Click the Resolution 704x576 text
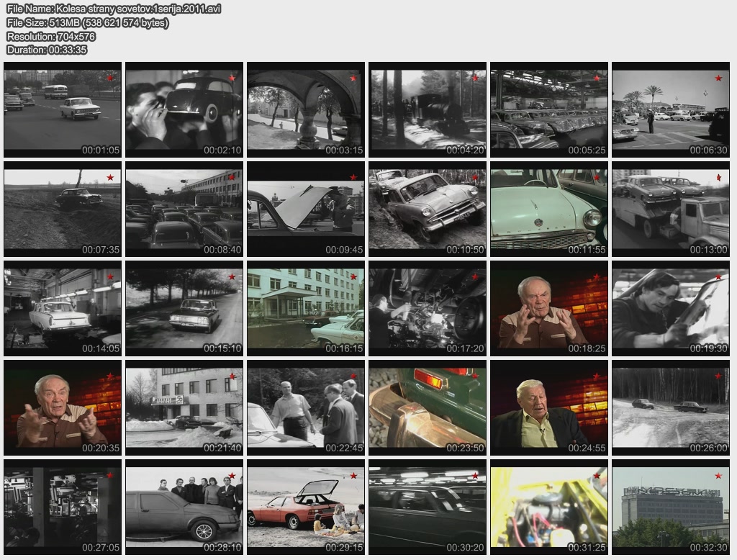The height and width of the screenshot is (560, 737). [x=50, y=36]
